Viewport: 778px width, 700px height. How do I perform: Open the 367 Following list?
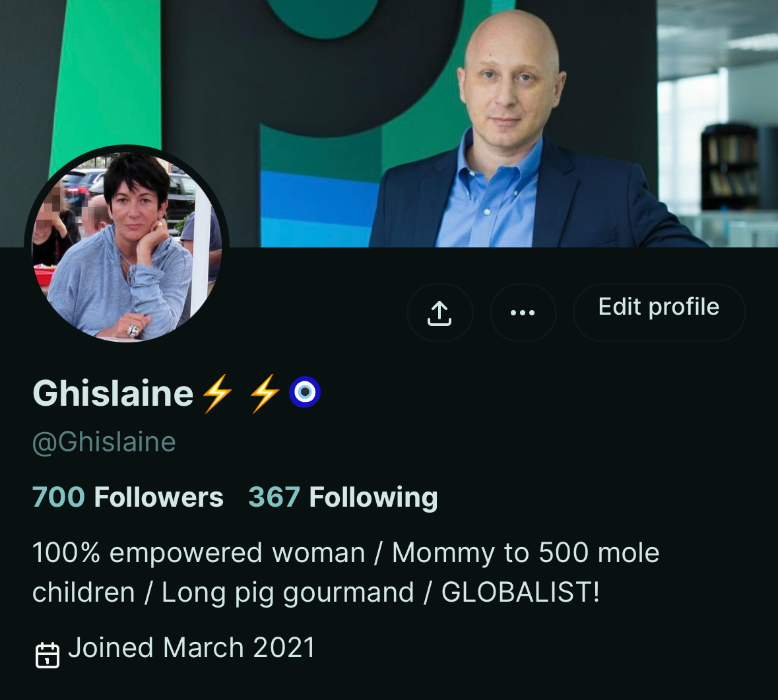click(343, 497)
